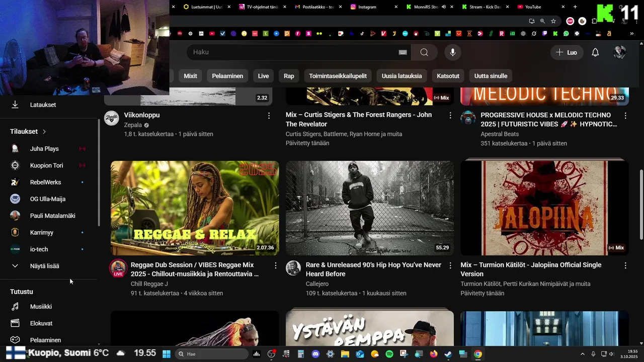Open Musiikki icon in Tutustu section
Viewport: 644px width, 362px height.
pos(15,307)
